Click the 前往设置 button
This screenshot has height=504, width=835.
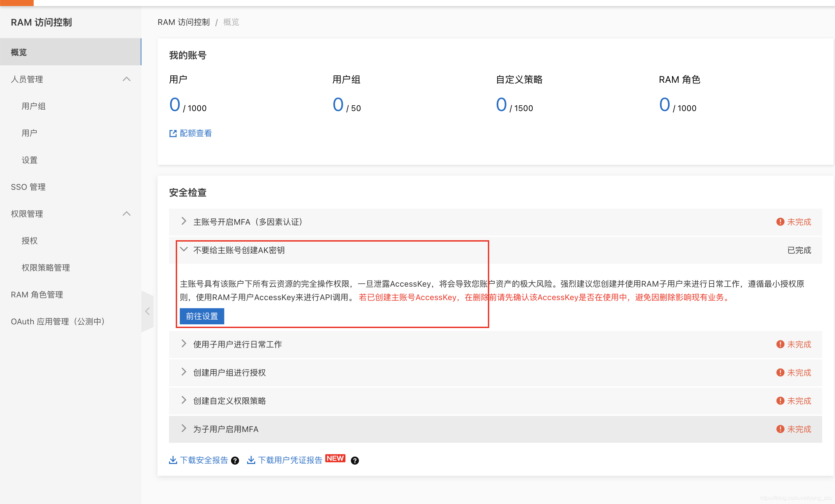(202, 316)
